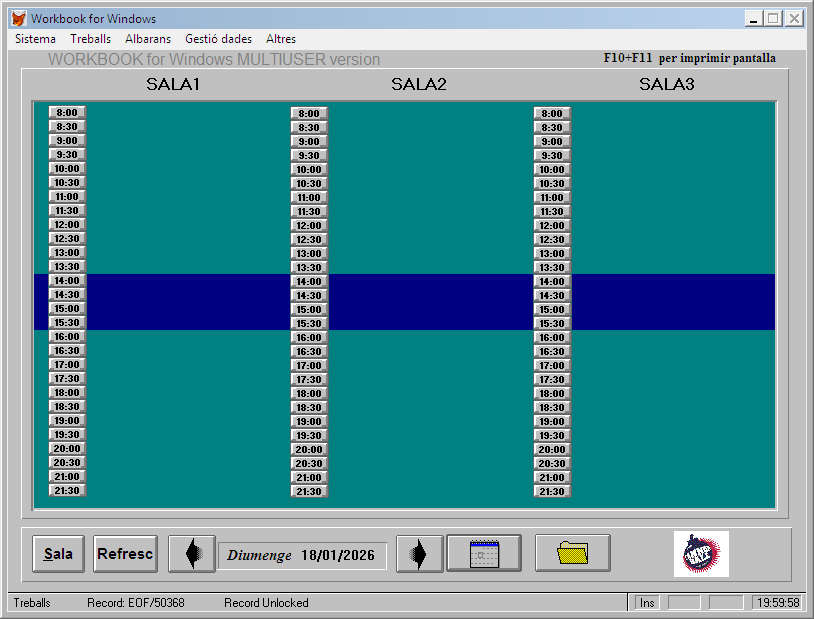Open the Altres menu
Viewport: 814px width, 619px height.
[x=281, y=39]
